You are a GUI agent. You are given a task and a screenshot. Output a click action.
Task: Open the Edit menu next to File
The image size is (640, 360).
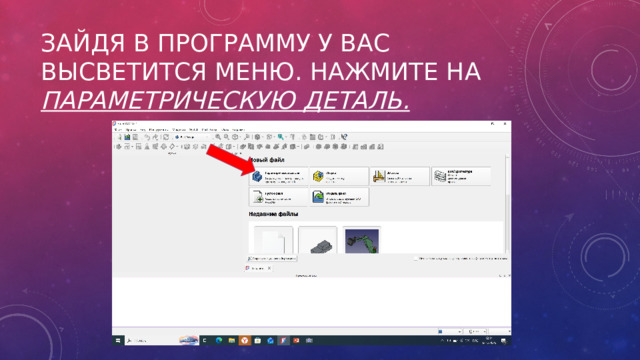pyautogui.click(x=131, y=130)
